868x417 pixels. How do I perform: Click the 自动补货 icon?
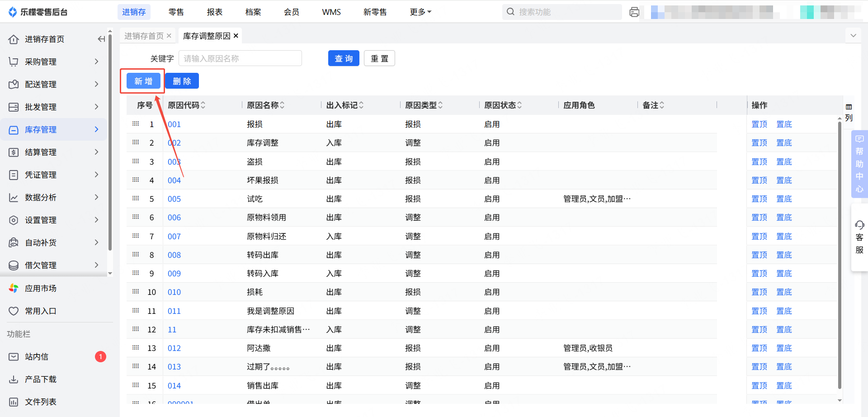14,243
